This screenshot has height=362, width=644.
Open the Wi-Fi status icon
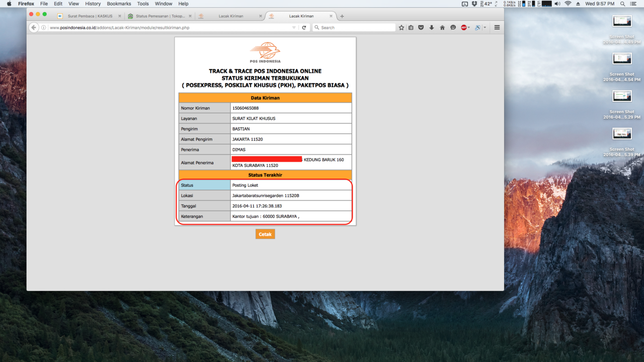tap(568, 4)
